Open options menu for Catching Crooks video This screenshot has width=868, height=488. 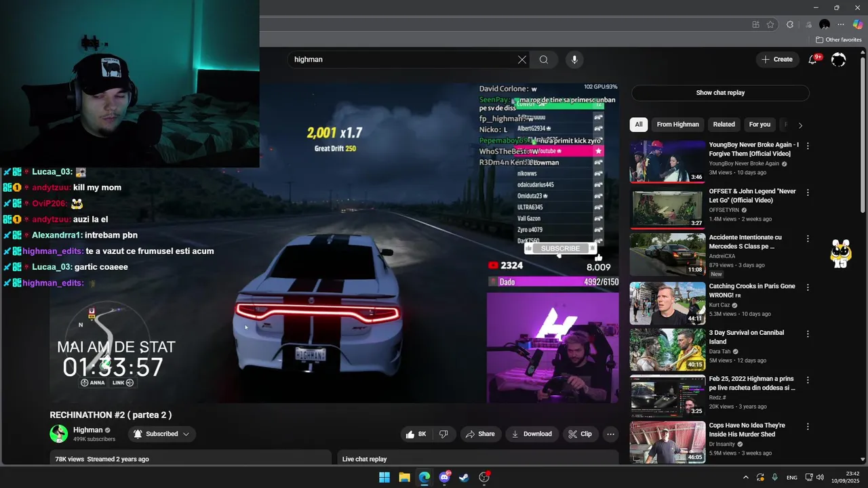click(x=808, y=287)
